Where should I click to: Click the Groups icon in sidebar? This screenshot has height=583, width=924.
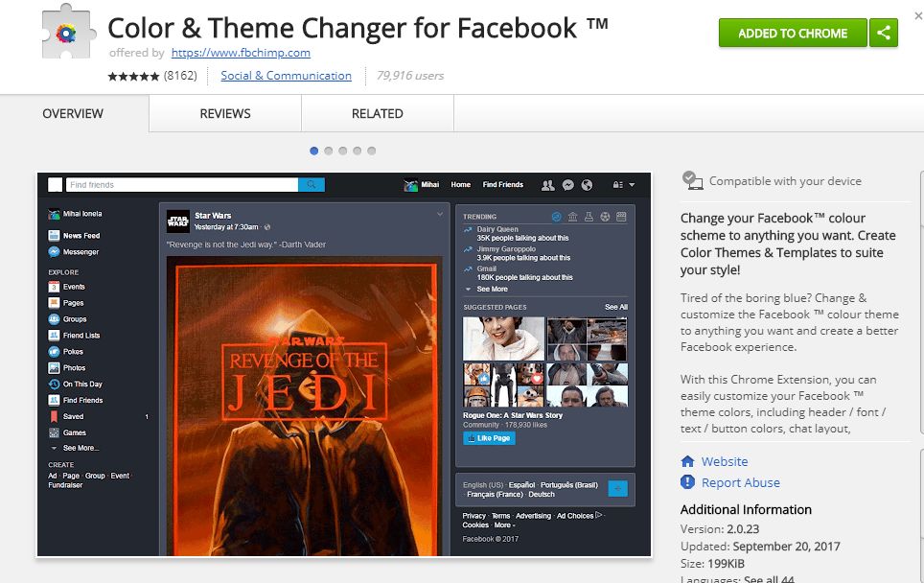tap(54, 319)
